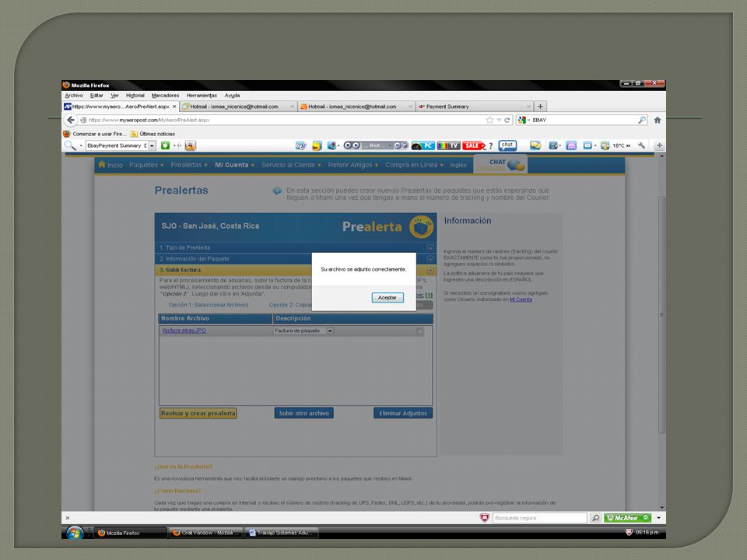747x560 pixels.
Task: Open the McAfee toolbar dropdown arrow
Action: pos(658,518)
